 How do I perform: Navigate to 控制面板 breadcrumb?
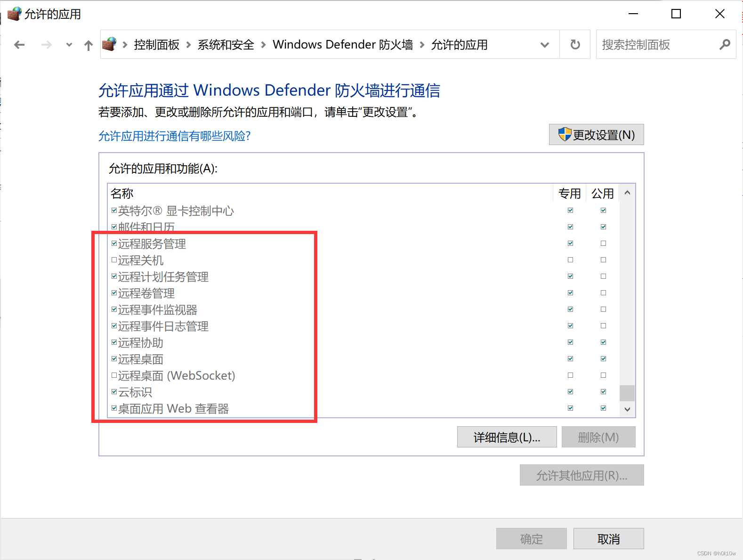tap(157, 45)
